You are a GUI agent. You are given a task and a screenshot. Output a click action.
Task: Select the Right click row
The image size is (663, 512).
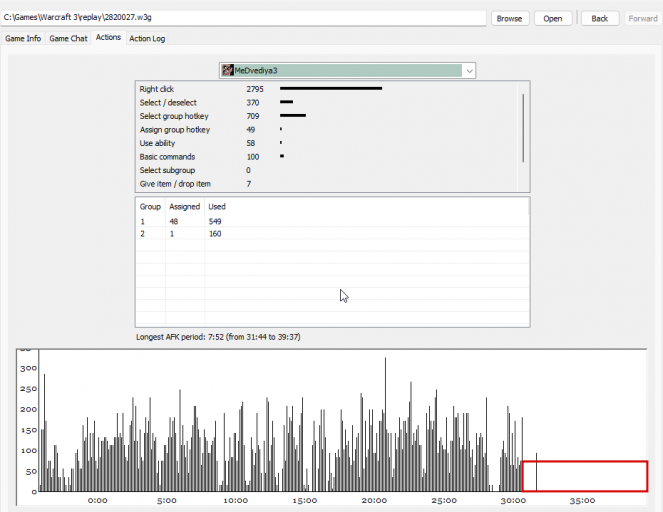(x=328, y=89)
